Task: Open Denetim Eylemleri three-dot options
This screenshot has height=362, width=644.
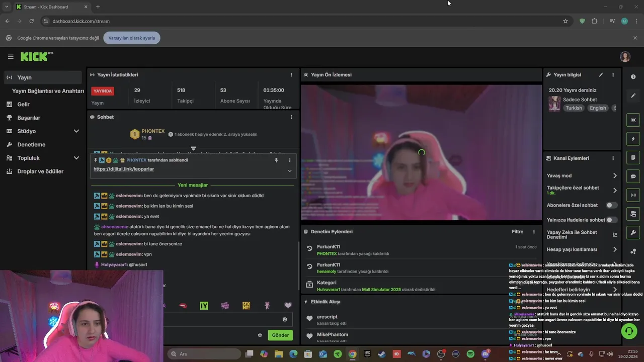Action: (534, 232)
